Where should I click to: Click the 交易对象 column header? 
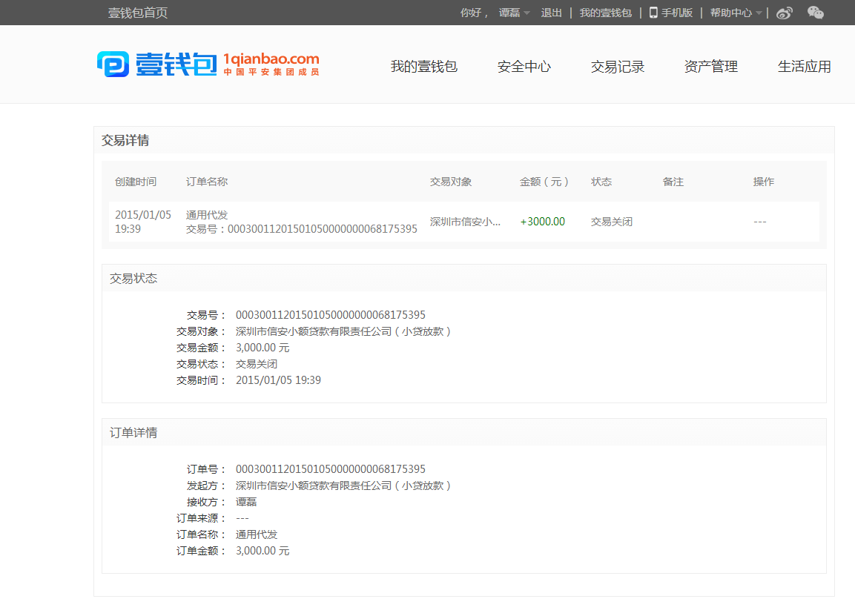point(450,182)
